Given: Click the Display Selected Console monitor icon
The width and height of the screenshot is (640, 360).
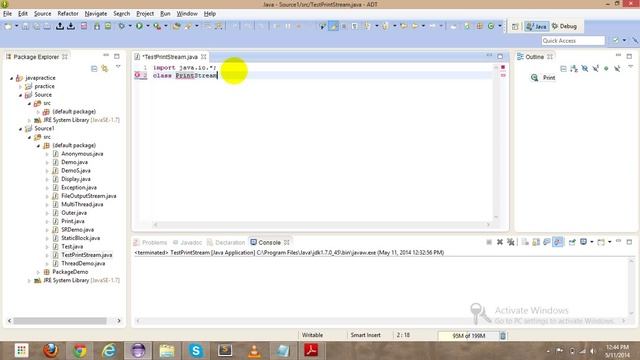Looking at the screenshot, I should (x=584, y=242).
